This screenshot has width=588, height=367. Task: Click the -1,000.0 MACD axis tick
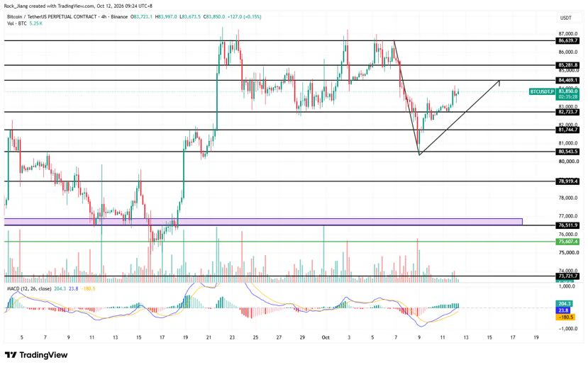click(567, 329)
